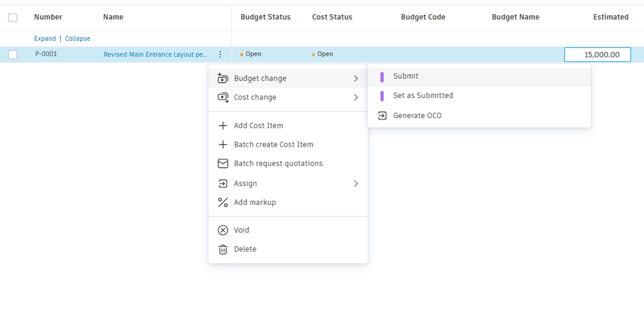Click the Expand link above the table
The image size is (644, 313).
tap(45, 38)
